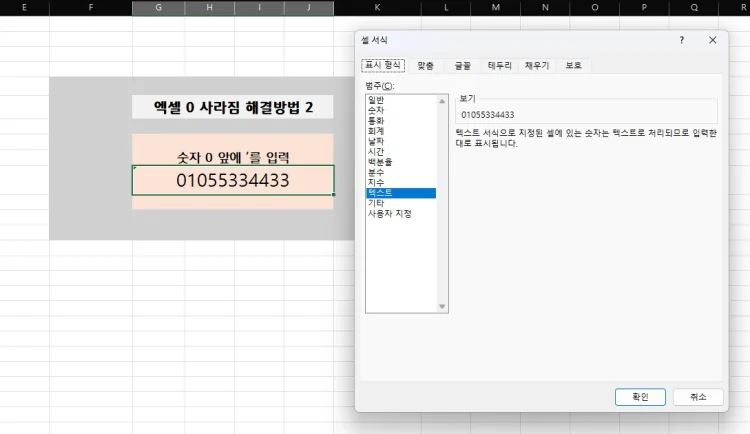Select column P header
The image size is (750, 434).
pyautogui.click(x=644, y=8)
